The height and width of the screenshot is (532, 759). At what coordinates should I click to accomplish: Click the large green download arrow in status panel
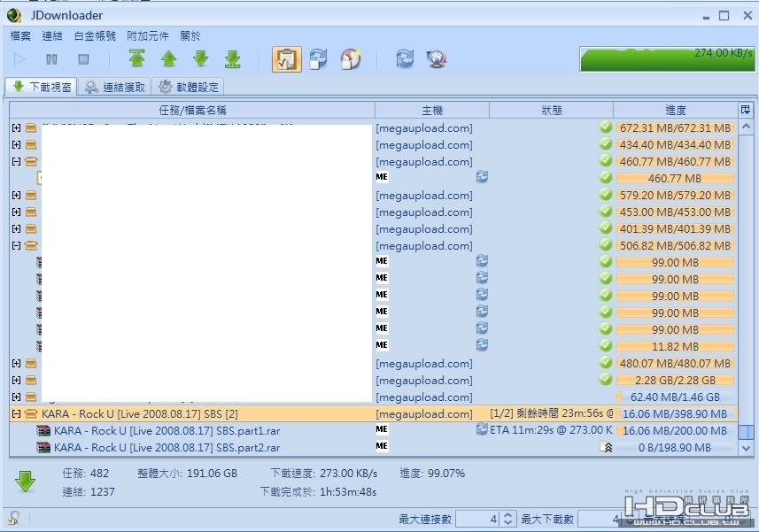[x=25, y=482]
